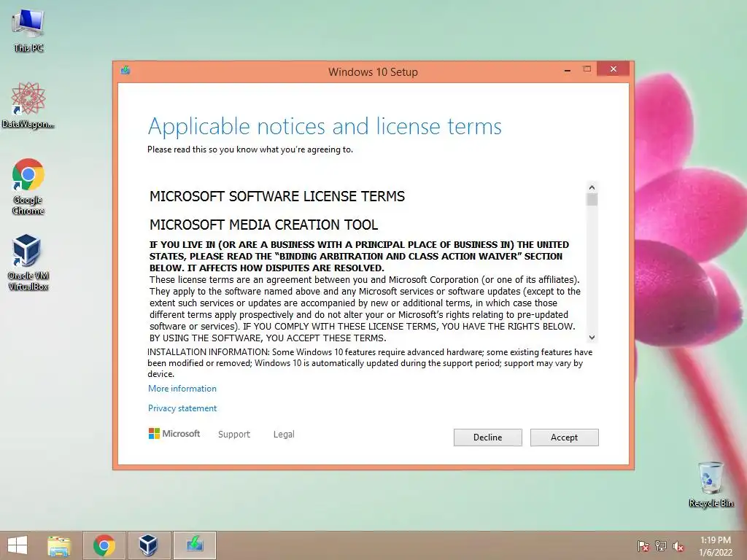Open the Privacy statement link
Viewport: 747px width, 560px height.
(x=182, y=408)
